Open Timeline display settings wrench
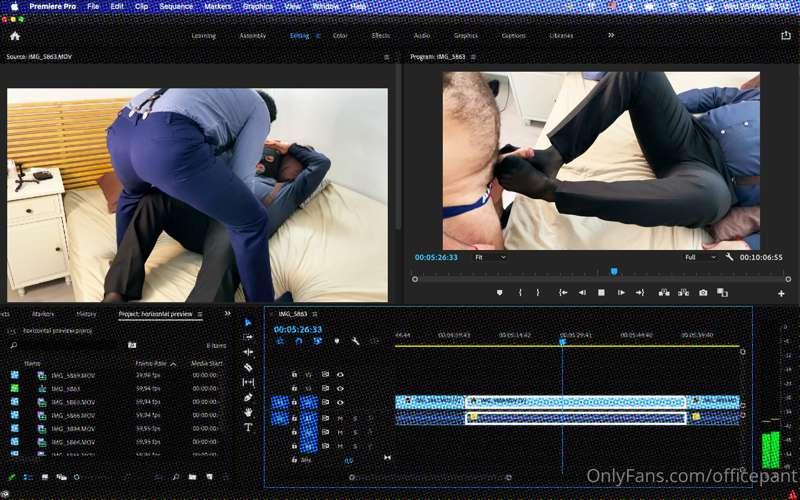 355,341
